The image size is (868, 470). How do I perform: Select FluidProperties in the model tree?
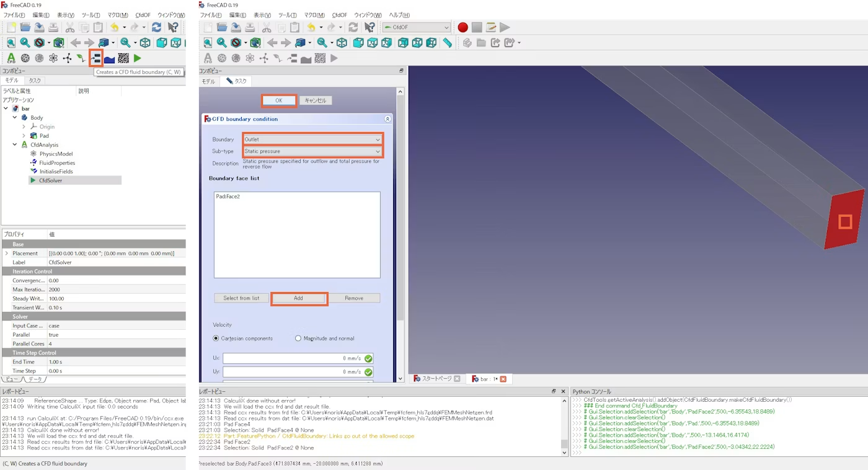(57, 162)
